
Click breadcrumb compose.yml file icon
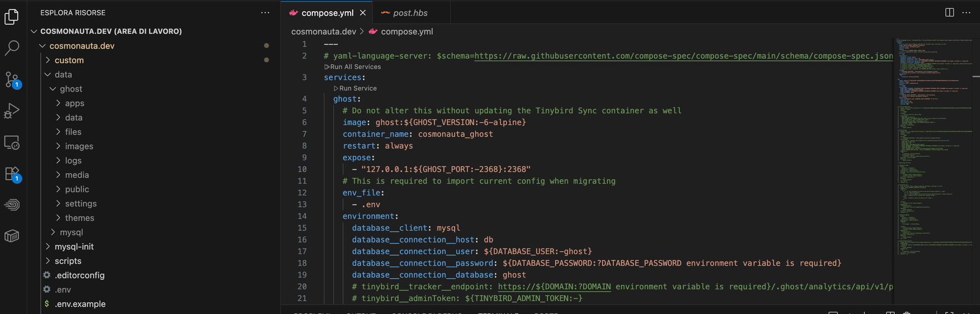click(373, 32)
